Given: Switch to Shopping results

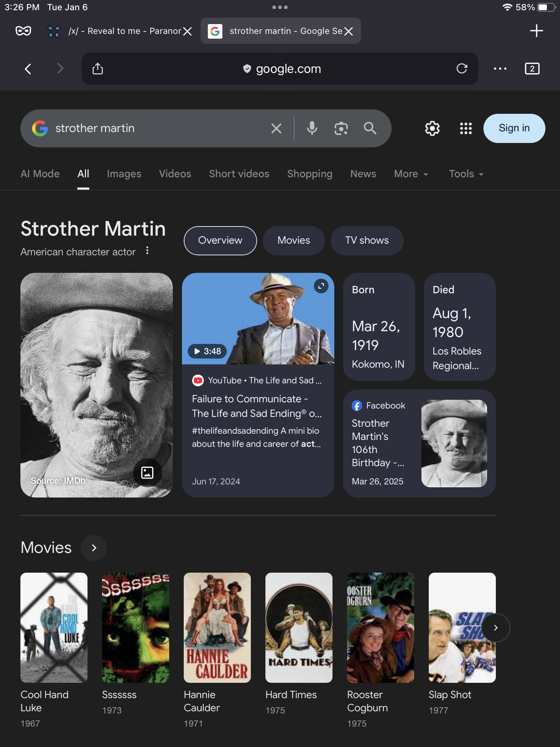Looking at the screenshot, I should click(310, 174).
